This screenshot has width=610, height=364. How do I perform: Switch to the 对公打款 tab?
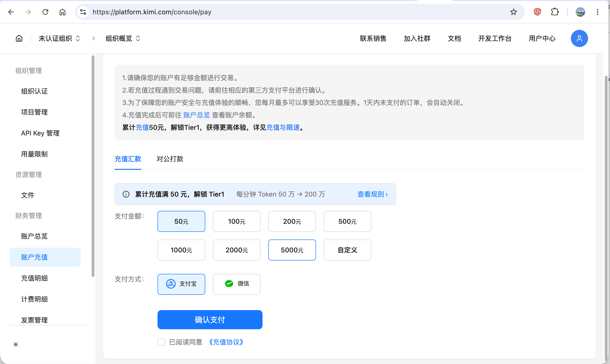pos(170,159)
